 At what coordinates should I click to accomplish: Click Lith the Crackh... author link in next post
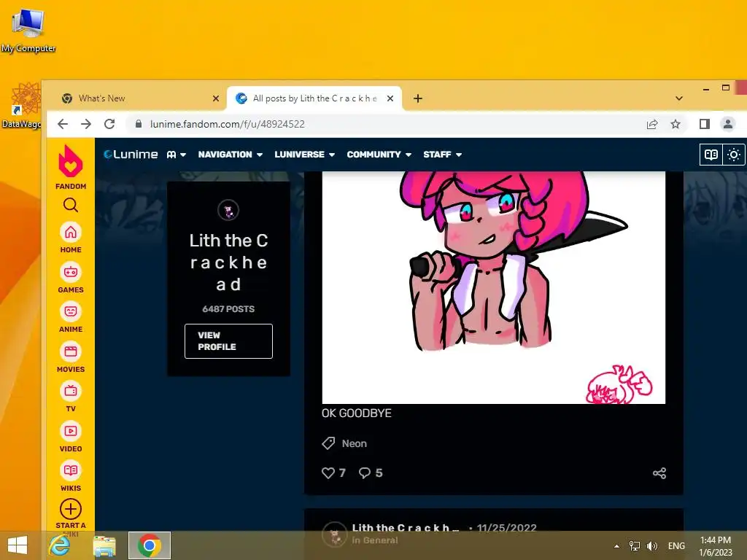click(405, 528)
